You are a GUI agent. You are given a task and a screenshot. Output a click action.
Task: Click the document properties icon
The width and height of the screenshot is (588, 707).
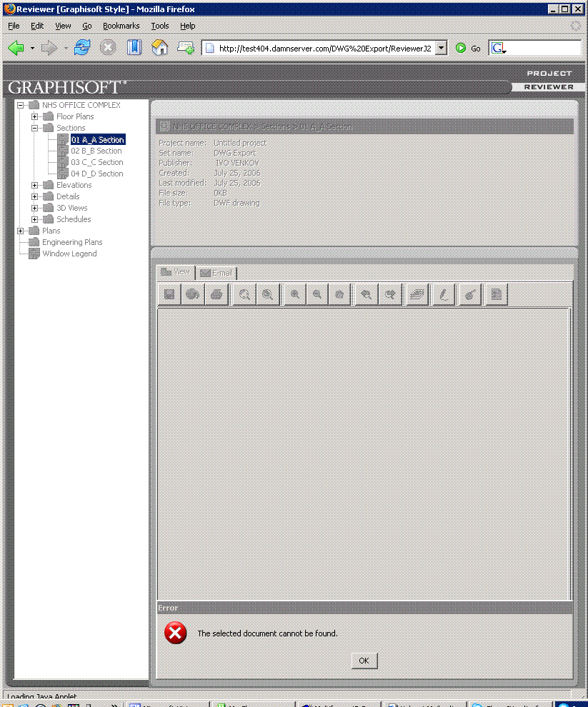coord(497,294)
